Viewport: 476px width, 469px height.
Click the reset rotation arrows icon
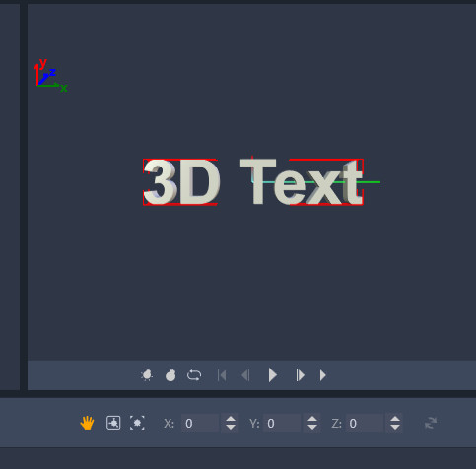pyautogui.click(x=431, y=423)
